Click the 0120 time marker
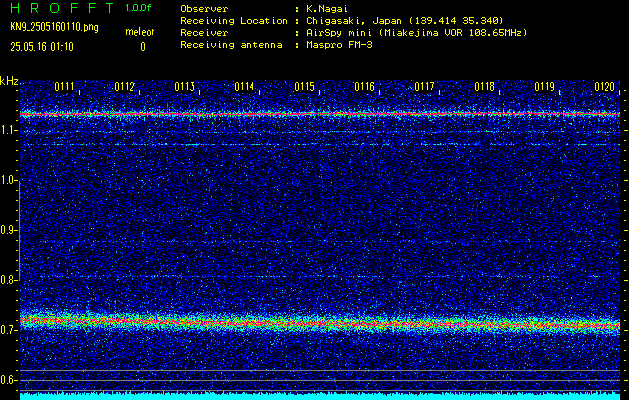629x400 pixels. [604, 86]
